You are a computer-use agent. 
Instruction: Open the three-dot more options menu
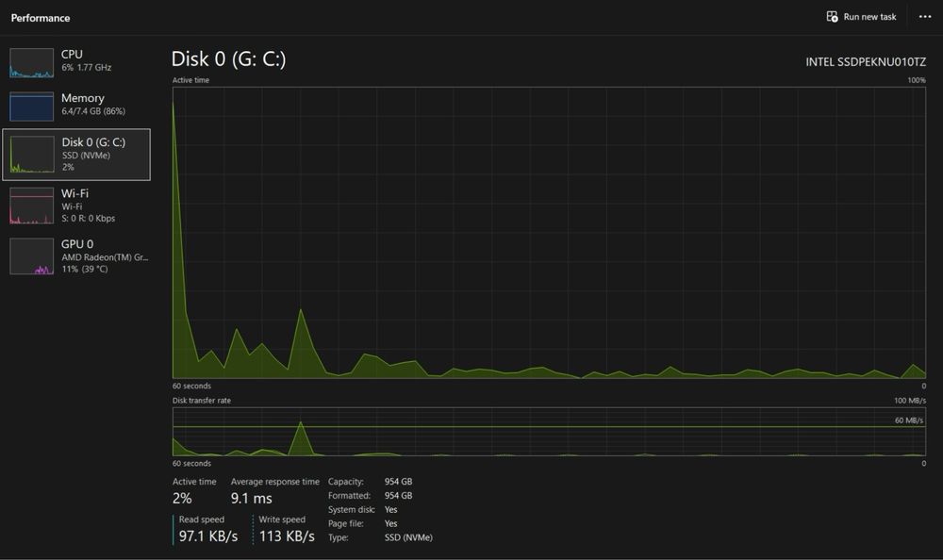(x=925, y=17)
